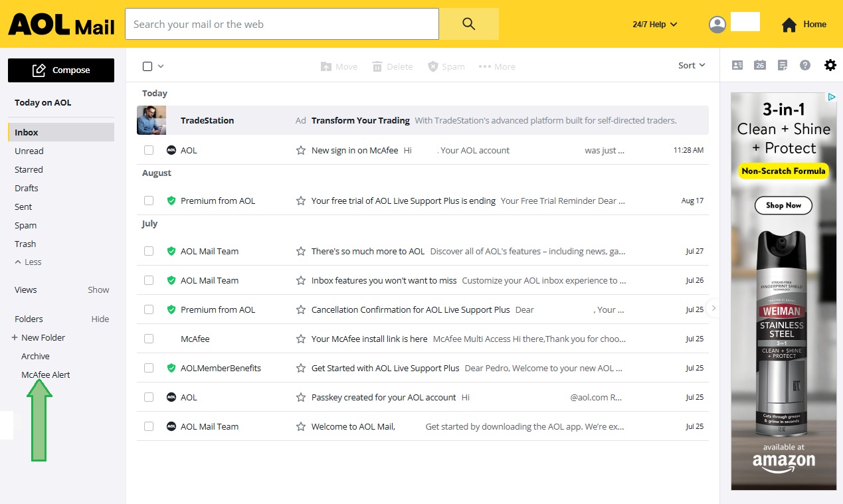The height and width of the screenshot is (504, 843).
Task: Check the Passkey created email checkbox
Action: point(149,397)
